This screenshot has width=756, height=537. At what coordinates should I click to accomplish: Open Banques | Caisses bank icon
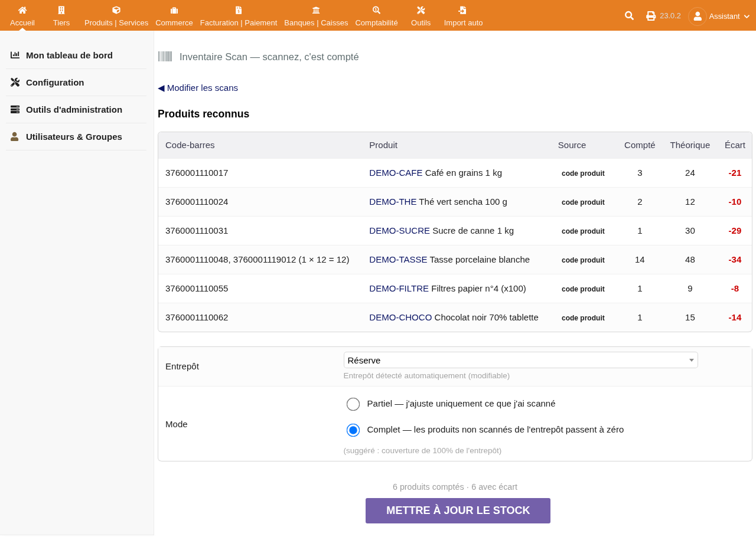316,10
